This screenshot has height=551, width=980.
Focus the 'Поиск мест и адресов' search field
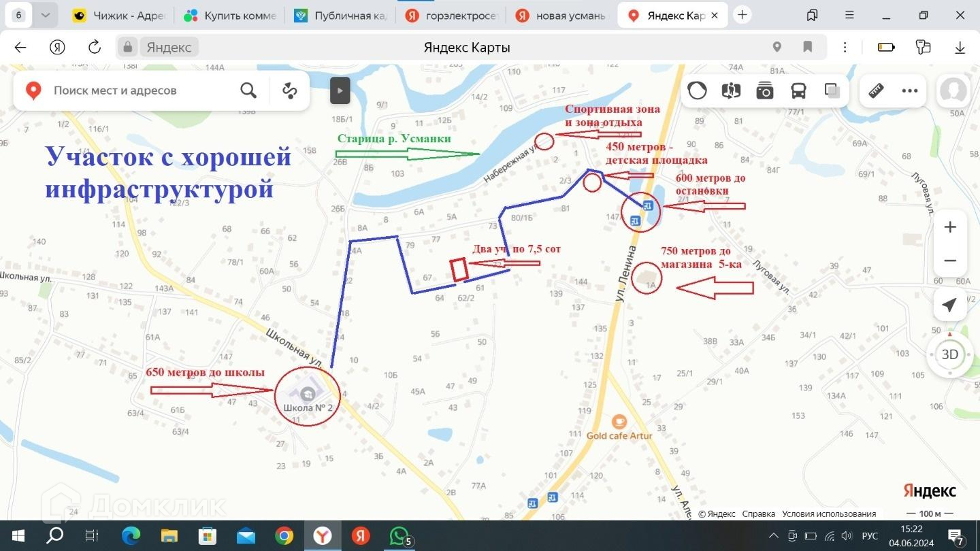coord(140,90)
